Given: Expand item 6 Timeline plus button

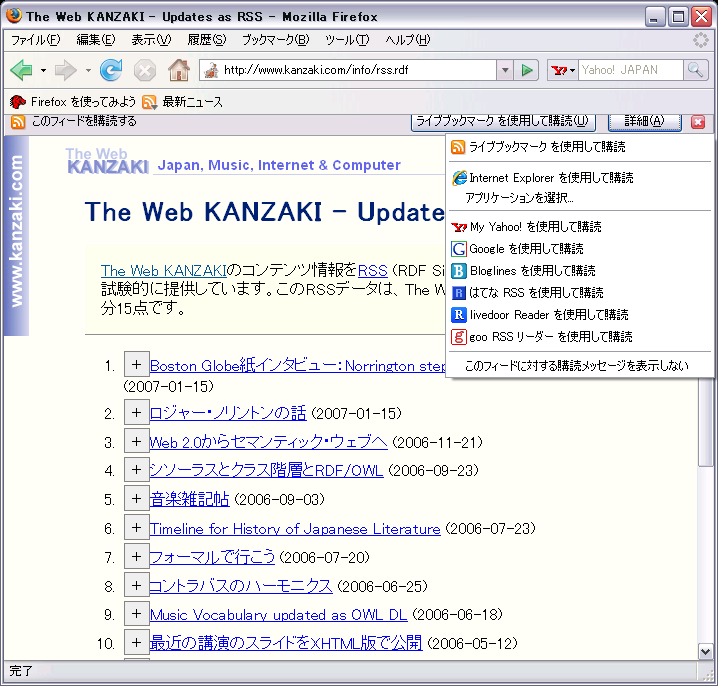Looking at the screenshot, I should click(136, 528).
